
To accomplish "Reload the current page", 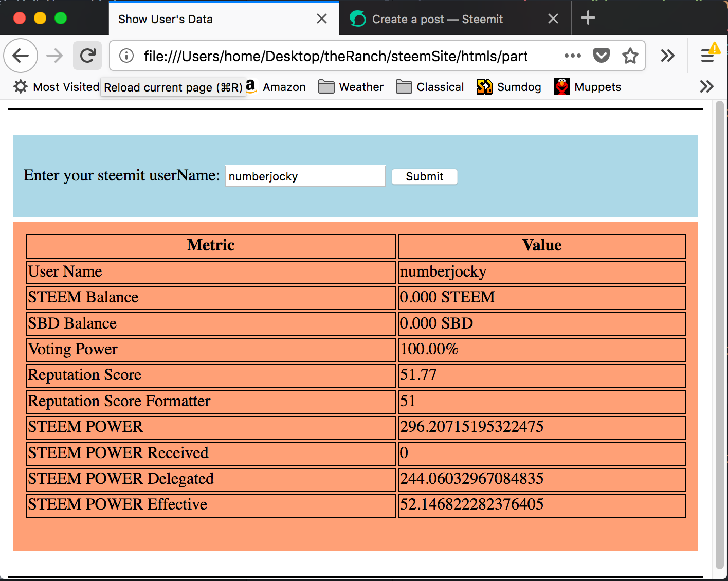I will pyautogui.click(x=87, y=56).
